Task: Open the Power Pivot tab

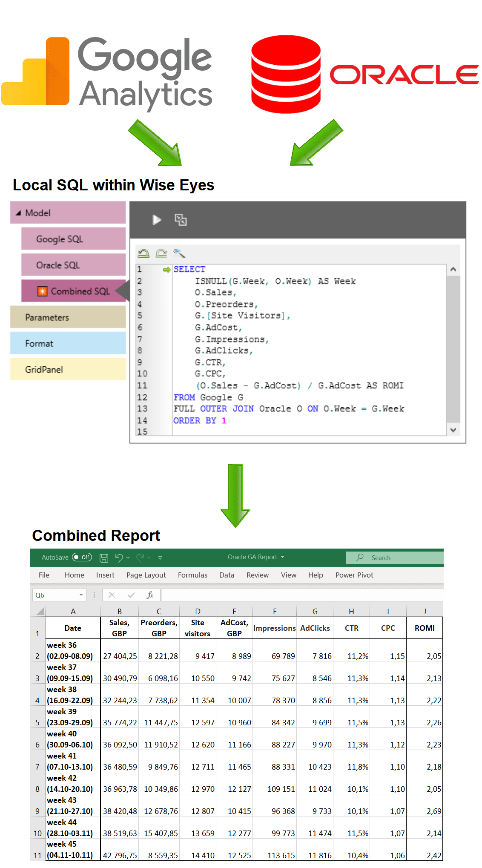Action: (354, 575)
